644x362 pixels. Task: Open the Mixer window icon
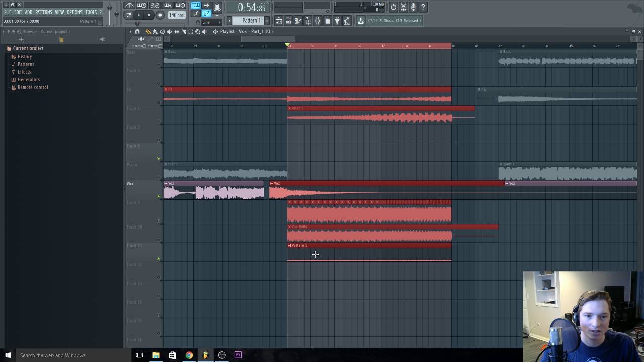(317, 21)
